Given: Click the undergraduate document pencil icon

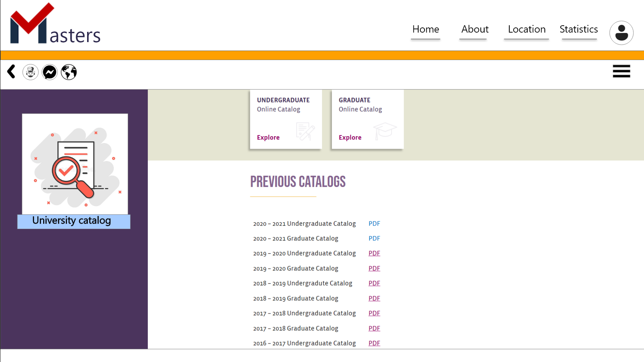Looking at the screenshot, I should (x=305, y=131).
